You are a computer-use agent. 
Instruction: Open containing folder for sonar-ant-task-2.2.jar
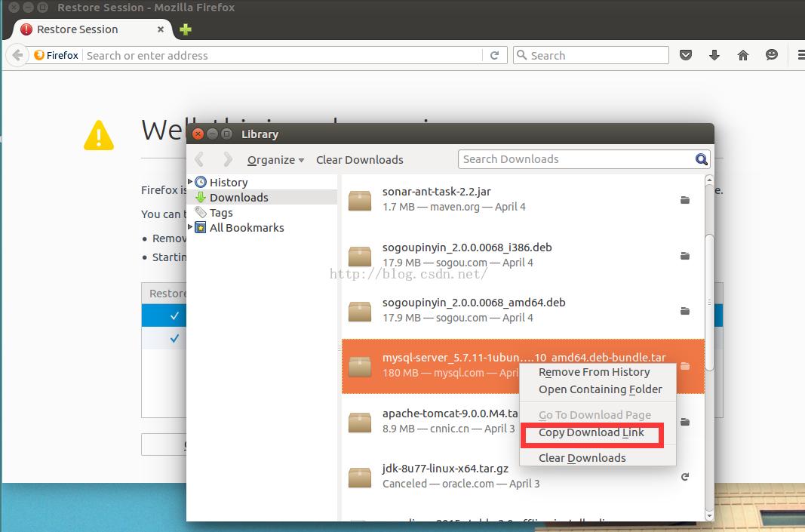pos(685,200)
